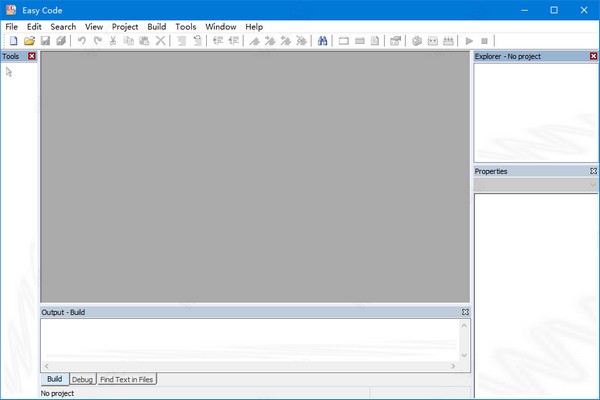
Task: Click the Save disk icon in toolbar
Action: pos(45,41)
